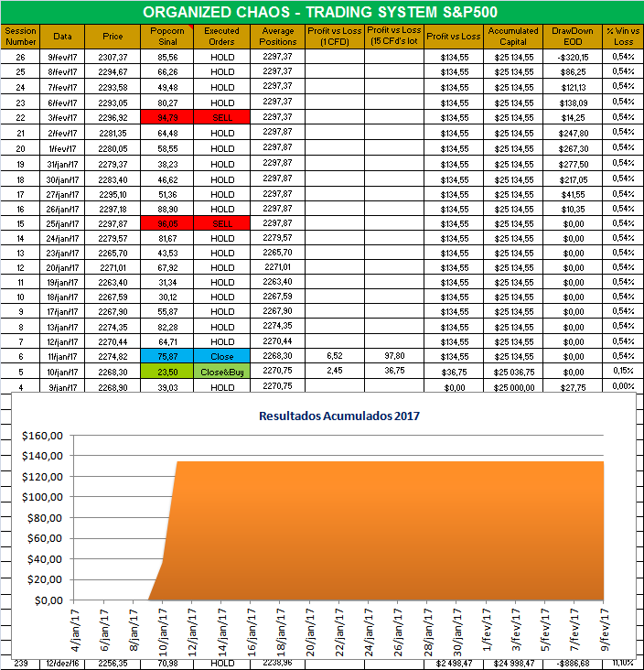Click date cell 20/jan/17
The height and width of the screenshot is (670, 644).
tap(62, 267)
